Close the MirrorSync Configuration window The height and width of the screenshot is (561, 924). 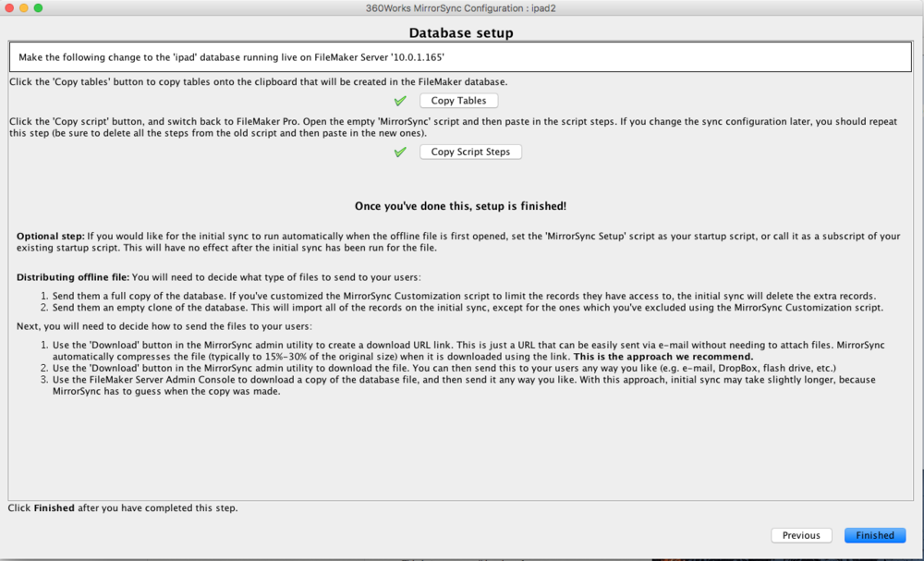pos(8,7)
